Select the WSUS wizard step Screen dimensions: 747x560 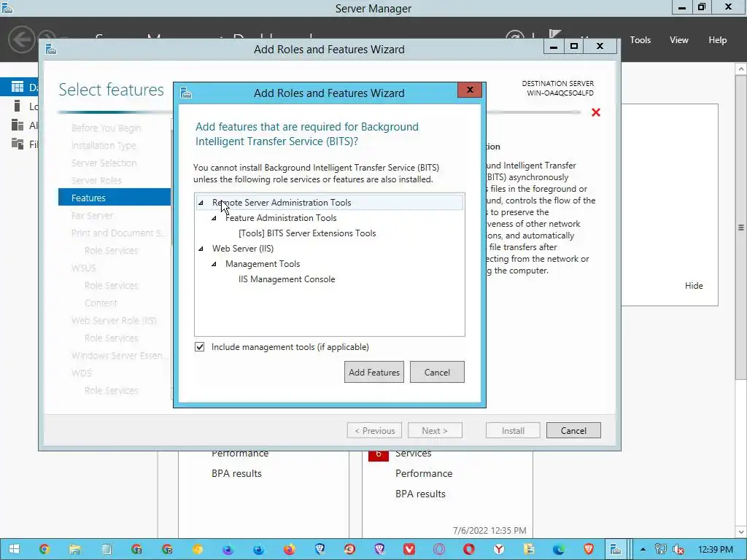84,268
